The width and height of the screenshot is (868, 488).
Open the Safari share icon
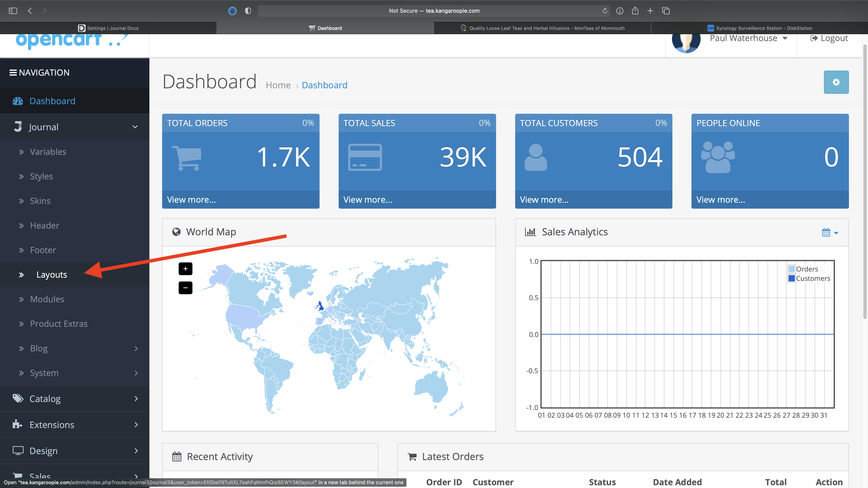pyautogui.click(x=635, y=11)
